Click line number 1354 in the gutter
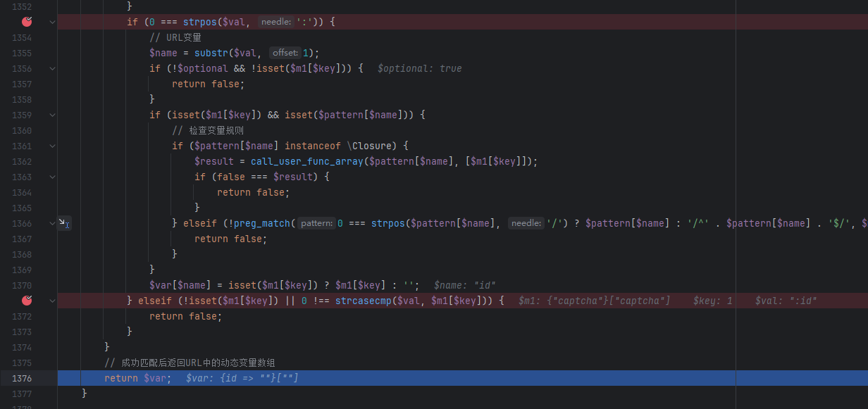Viewport: 868px width, 409px height. coord(22,37)
